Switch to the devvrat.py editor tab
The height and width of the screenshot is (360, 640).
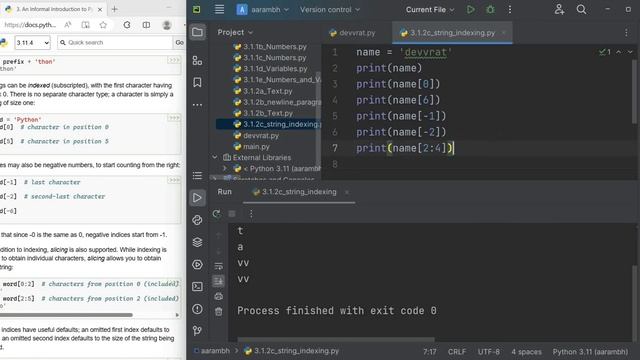click(x=352, y=33)
